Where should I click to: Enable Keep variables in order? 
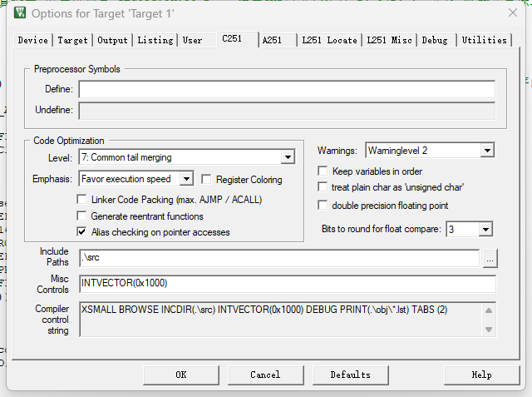323,171
